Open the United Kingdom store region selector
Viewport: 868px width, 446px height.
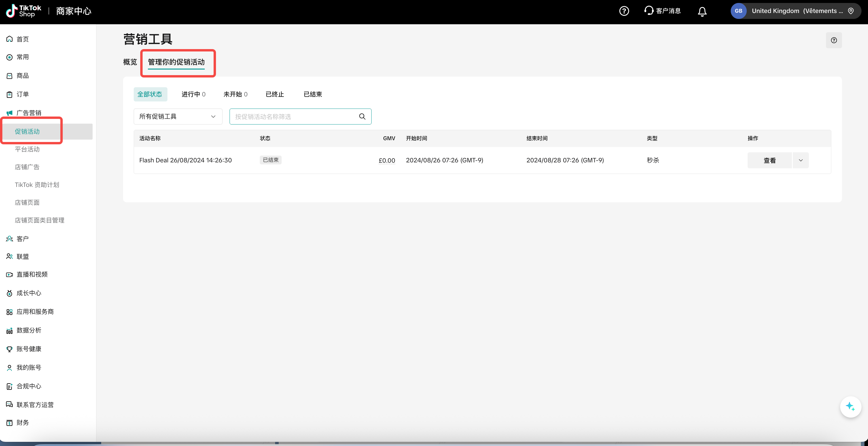click(x=796, y=11)
